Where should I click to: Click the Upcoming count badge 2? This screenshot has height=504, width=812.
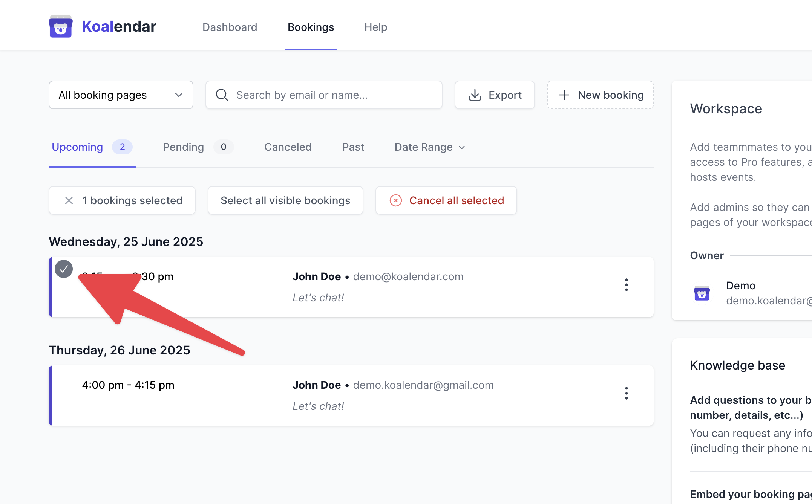(x=122, y=147)
